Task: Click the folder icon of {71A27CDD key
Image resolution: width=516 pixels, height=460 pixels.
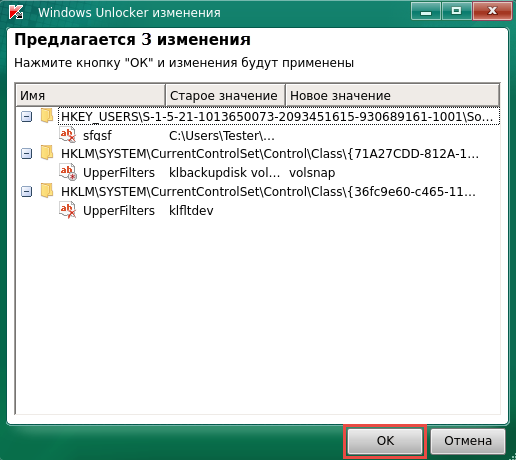Action: coord(47,153)
